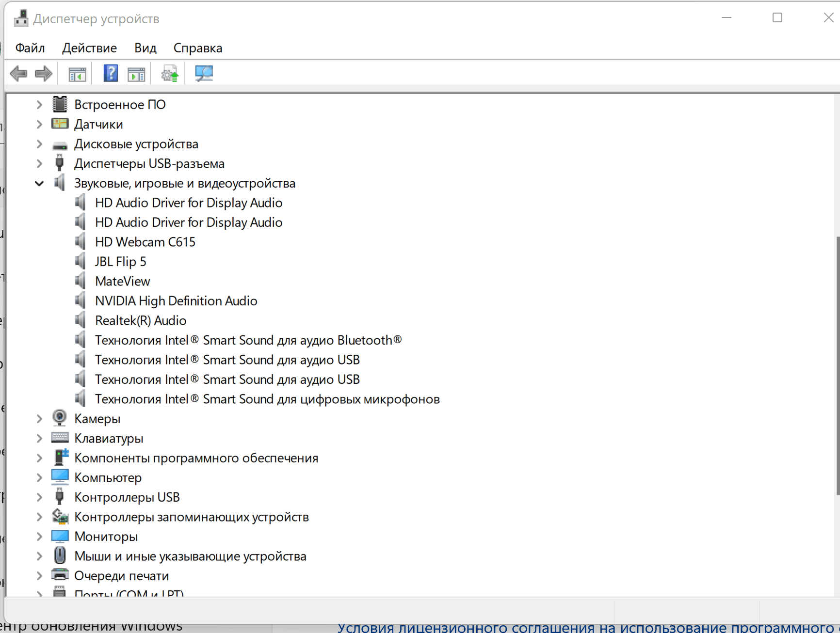Click the Device Manager title bar icon
Image resolution: width=840 pixels, height=633 pixels.
tap(21, 18)
